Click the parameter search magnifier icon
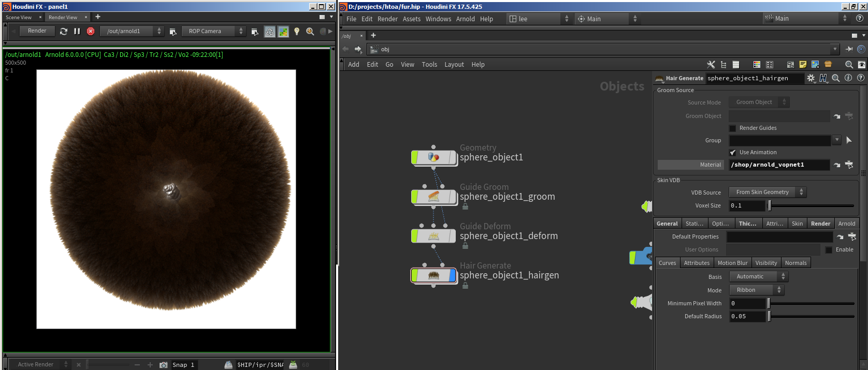 tap(836, 78)
